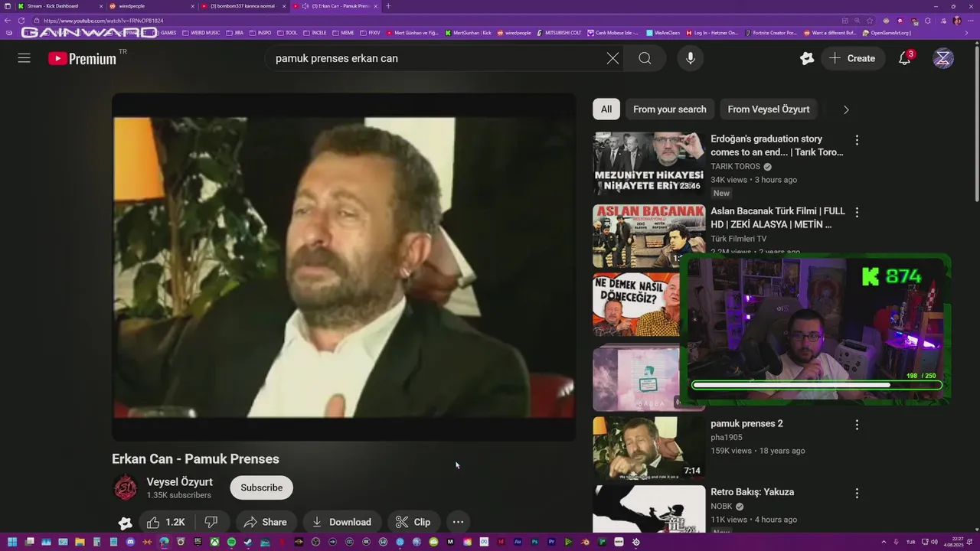Open Epic Games launcher from taskbar

198,542
